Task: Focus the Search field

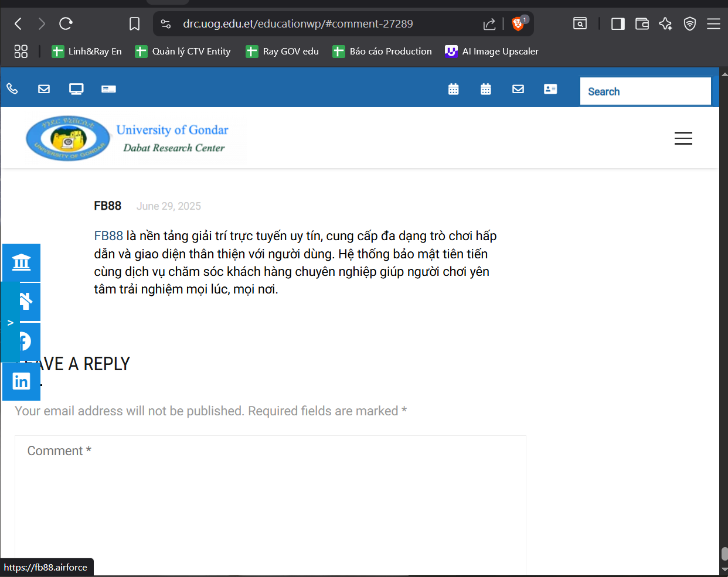Action: point(645,91)
